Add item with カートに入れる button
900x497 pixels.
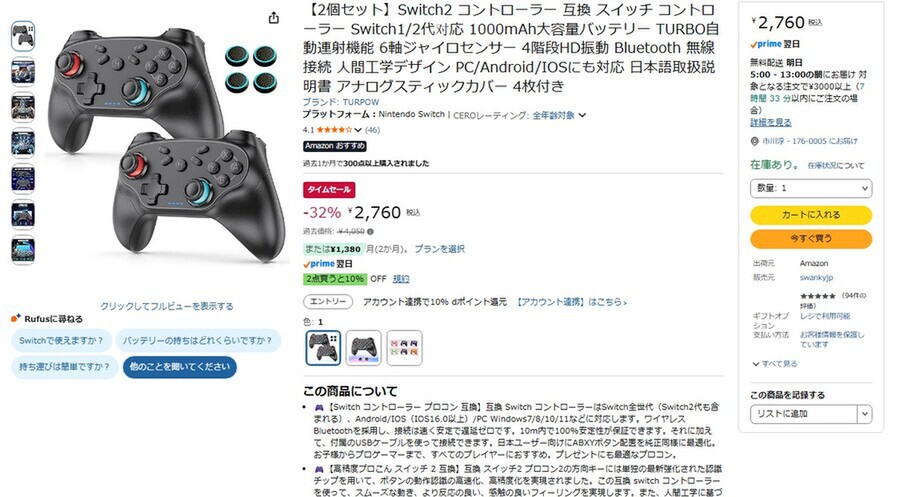tap(811, 215)
